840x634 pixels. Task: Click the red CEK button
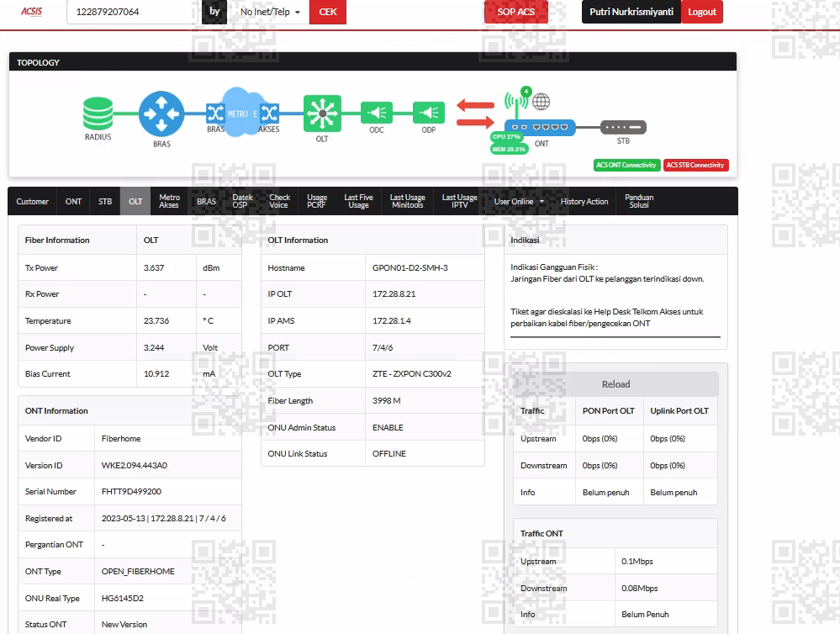(328, 12)
